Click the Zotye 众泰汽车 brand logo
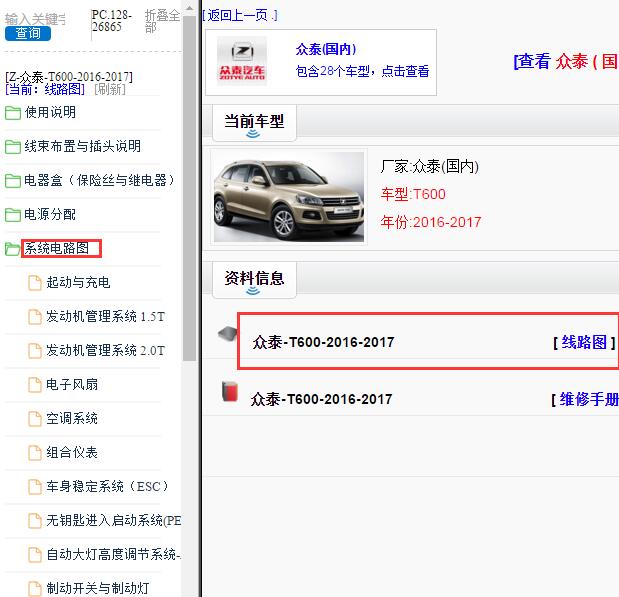This screenshot has height=597, width=619. click(242, 61)
